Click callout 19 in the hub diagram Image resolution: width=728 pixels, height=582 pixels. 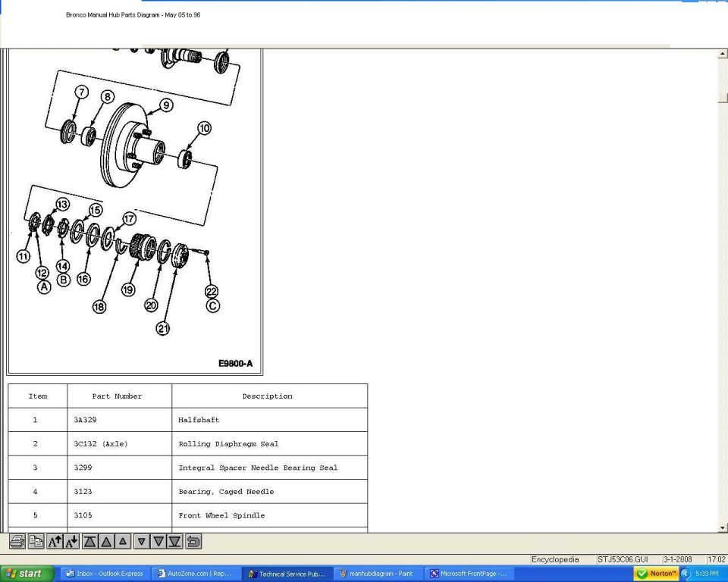click(128, 289)
